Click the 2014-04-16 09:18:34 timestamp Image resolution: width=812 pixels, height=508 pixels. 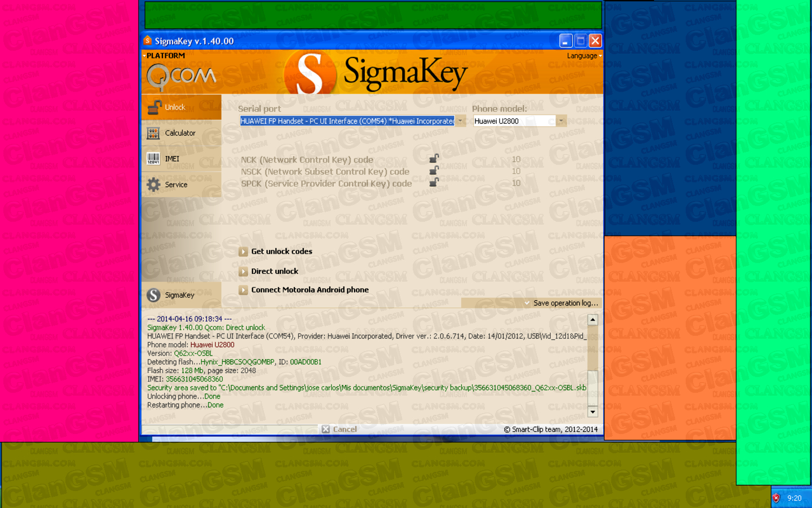coord(189,319)
